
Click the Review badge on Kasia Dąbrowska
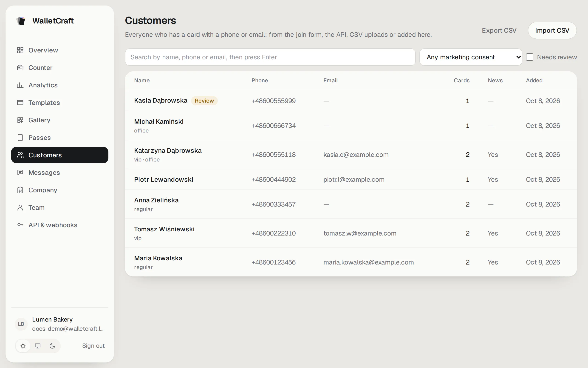pyautogui.click(x=204, y=101)
